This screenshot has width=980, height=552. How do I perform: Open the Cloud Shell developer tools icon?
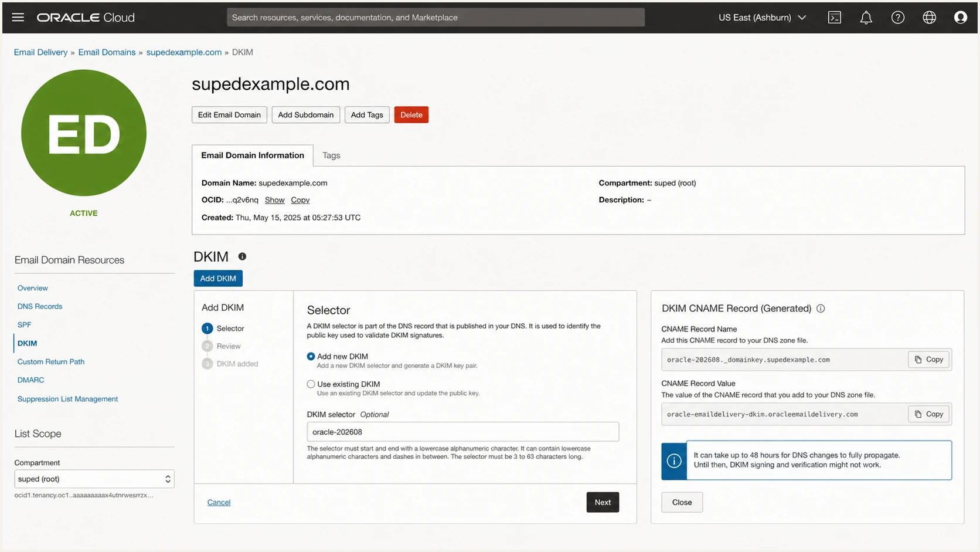point(835,18)
